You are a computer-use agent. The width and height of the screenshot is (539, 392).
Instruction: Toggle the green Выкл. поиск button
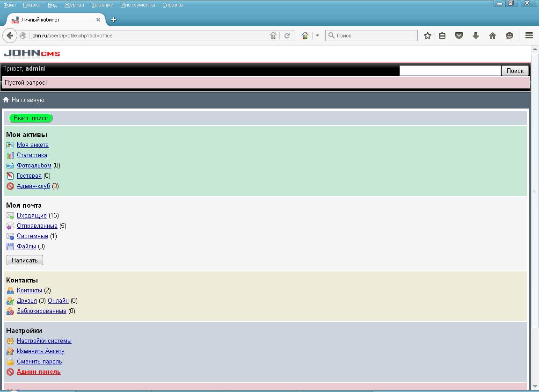pos(30,118)
